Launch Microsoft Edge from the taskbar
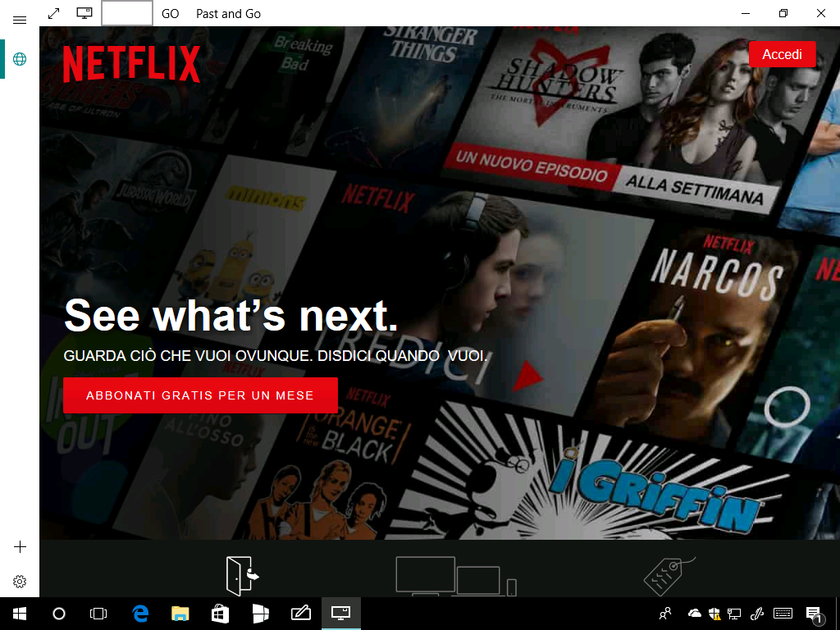 coord(140,614)
